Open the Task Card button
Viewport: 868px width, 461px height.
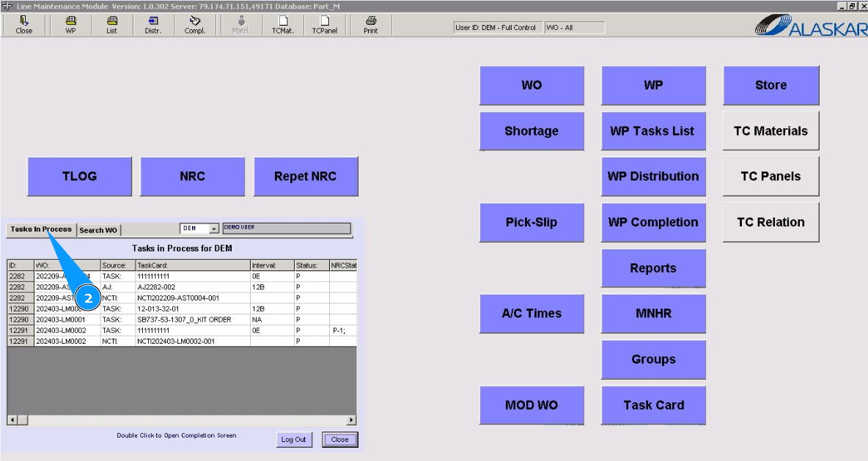pos(653,405)
